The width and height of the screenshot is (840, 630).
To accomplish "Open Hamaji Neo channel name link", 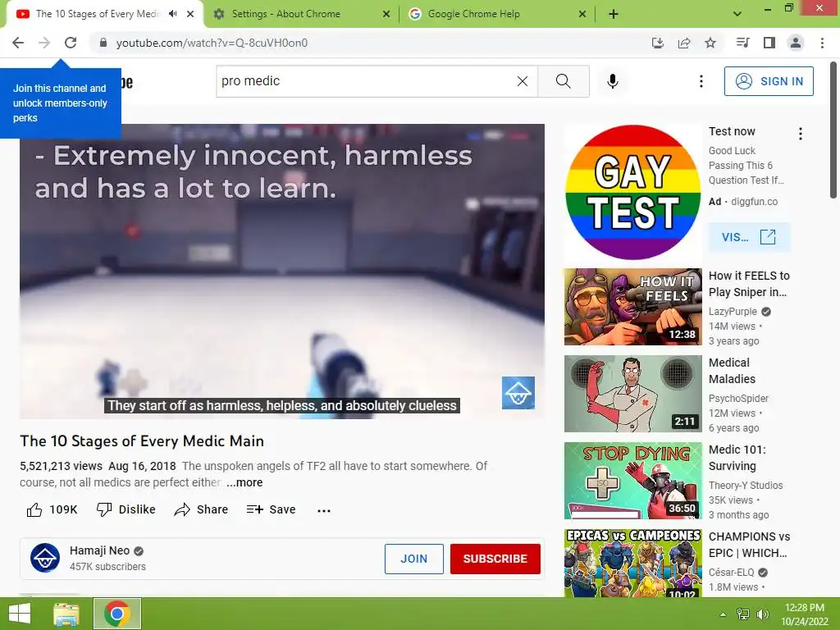I will point(99,550).
